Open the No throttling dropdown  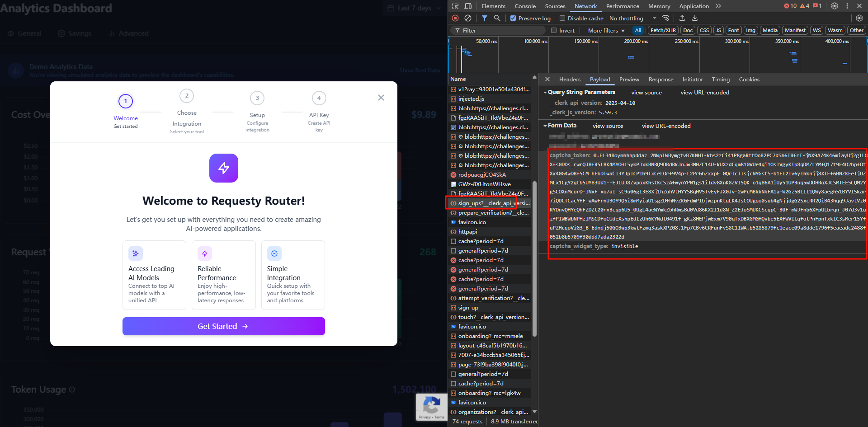pyautogui.click(x=632, y=18)
